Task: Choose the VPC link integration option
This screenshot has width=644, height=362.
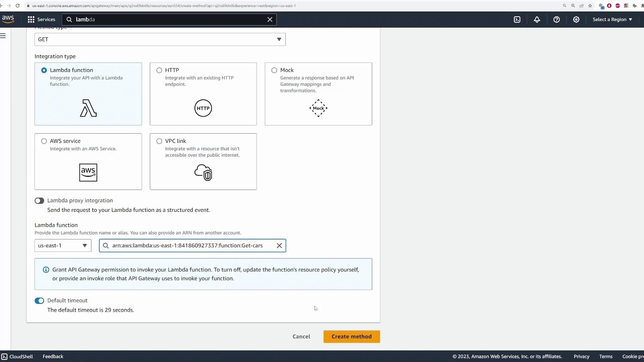Action: [x=159, y=141]
